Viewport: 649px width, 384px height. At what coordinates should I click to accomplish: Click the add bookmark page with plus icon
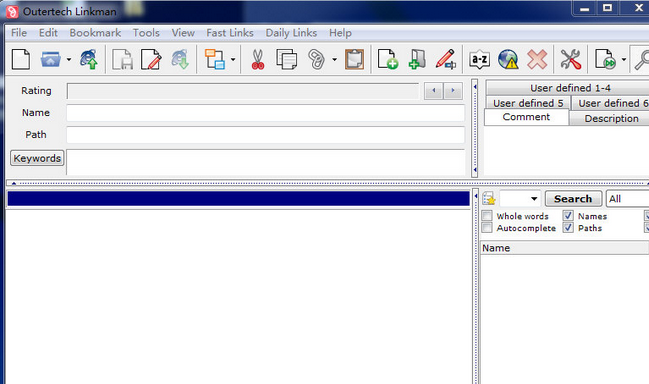(x=388, y=60)
